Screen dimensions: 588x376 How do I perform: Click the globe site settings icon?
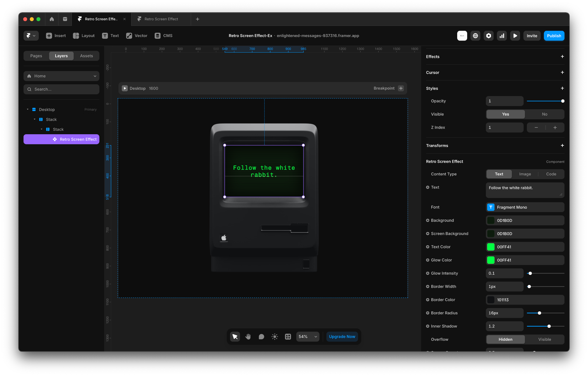coord(475,36)
